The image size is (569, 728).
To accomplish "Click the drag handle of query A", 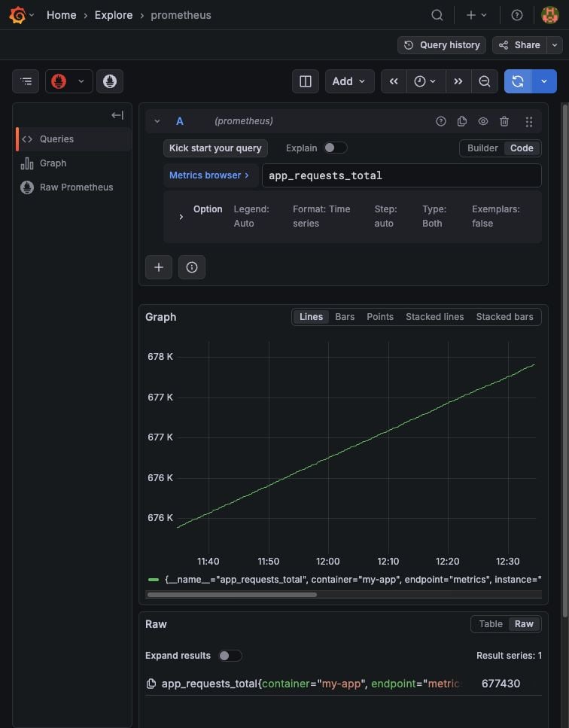I will tap(528, 122).
